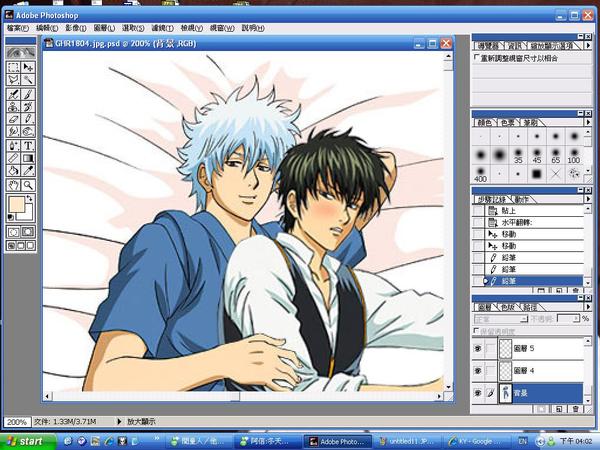The height and width of the screenshot is (450, 600).
Task: Select the Rectangular Marquee tool
Action: pos(13,67)
